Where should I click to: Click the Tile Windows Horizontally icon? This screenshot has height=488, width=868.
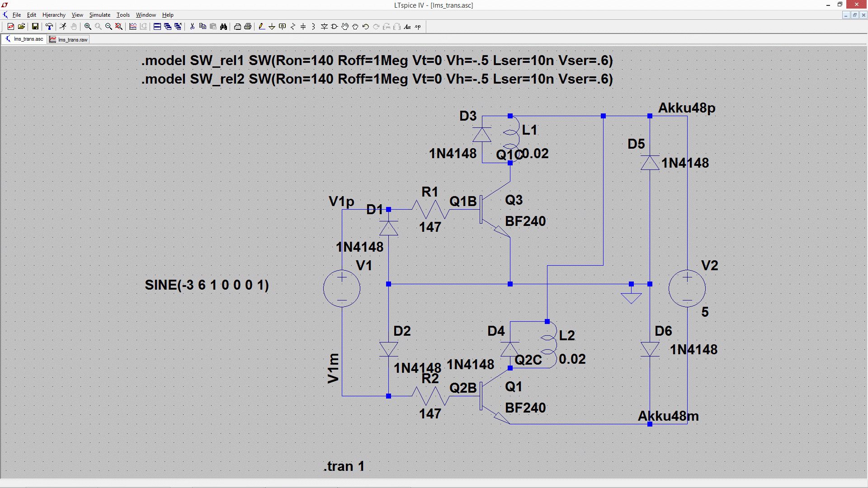point(157,27)
